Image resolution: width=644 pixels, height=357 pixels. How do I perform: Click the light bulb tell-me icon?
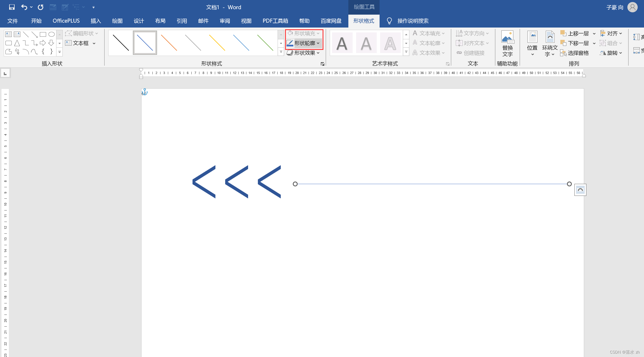[389, 21]
